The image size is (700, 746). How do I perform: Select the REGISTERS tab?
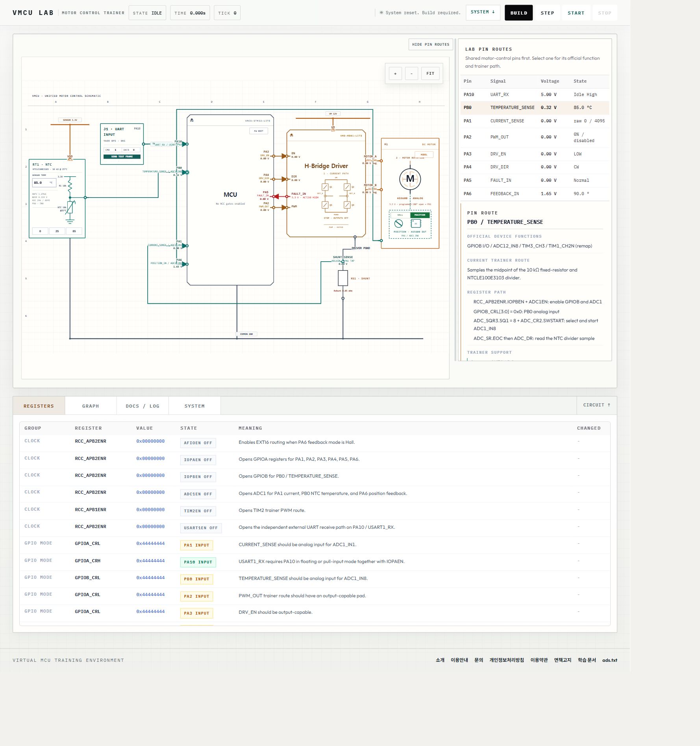click(x=39, y=406)
